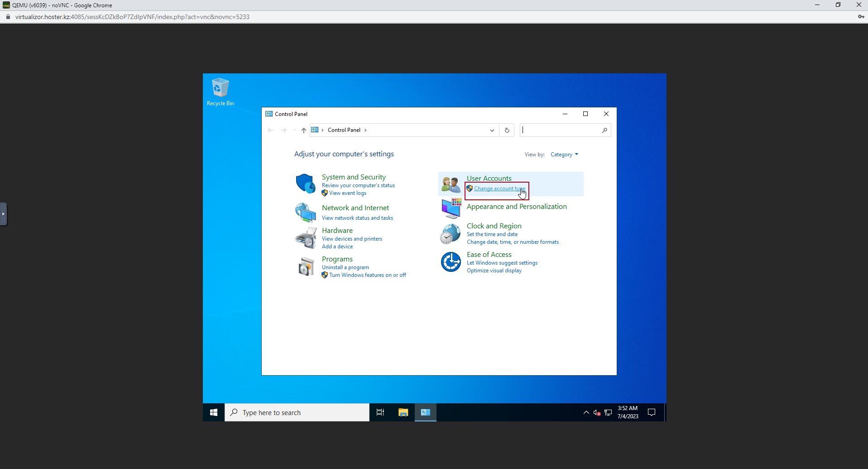
Task: Open Change date, time, or number formats
Action: click(513, 242)
